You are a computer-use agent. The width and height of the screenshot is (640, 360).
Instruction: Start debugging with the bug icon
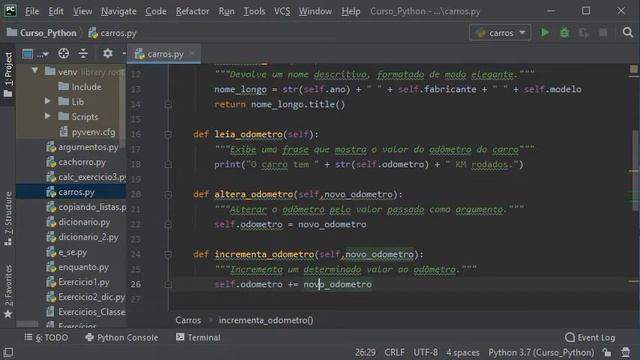[x=564, y=33]
